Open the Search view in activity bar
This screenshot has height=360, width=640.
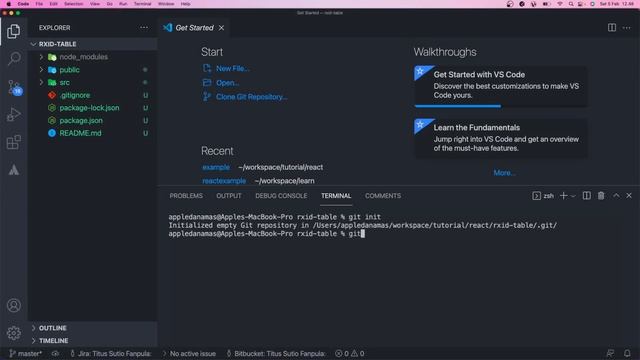[x=14, y=58]
